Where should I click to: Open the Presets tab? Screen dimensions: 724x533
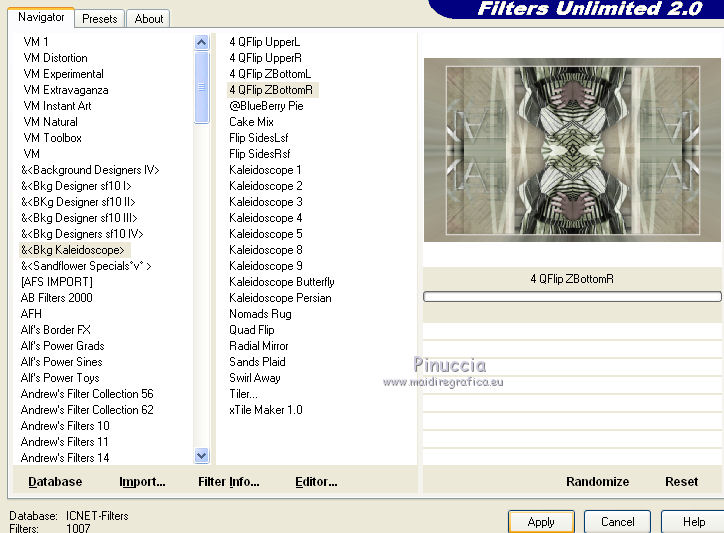click(x=99, y=19)
